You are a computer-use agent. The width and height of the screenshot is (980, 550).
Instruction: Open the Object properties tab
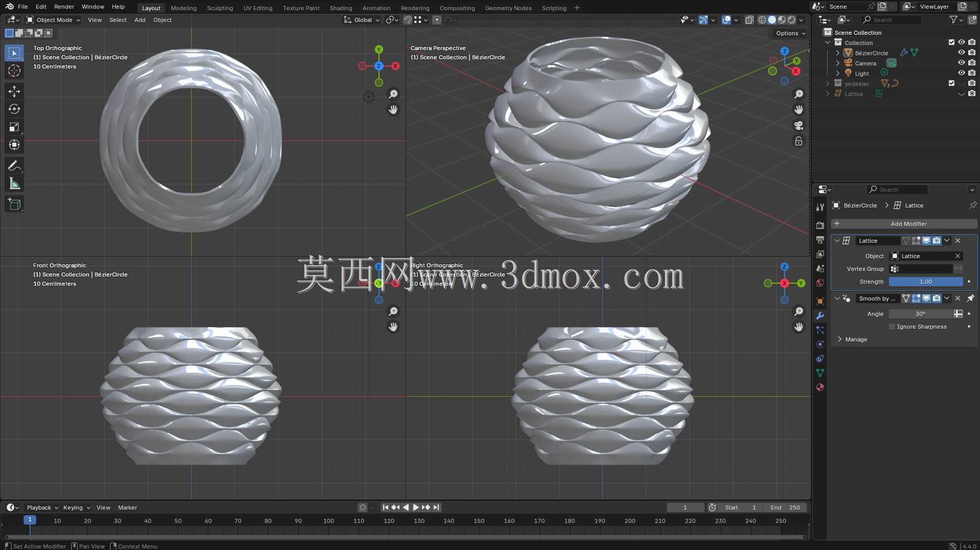pos(820,301)
